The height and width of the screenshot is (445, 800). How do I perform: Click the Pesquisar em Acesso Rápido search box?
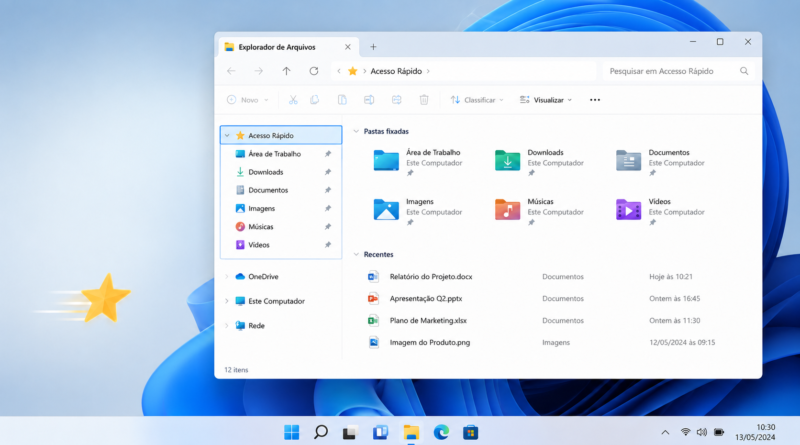click(x=678, y=71)
